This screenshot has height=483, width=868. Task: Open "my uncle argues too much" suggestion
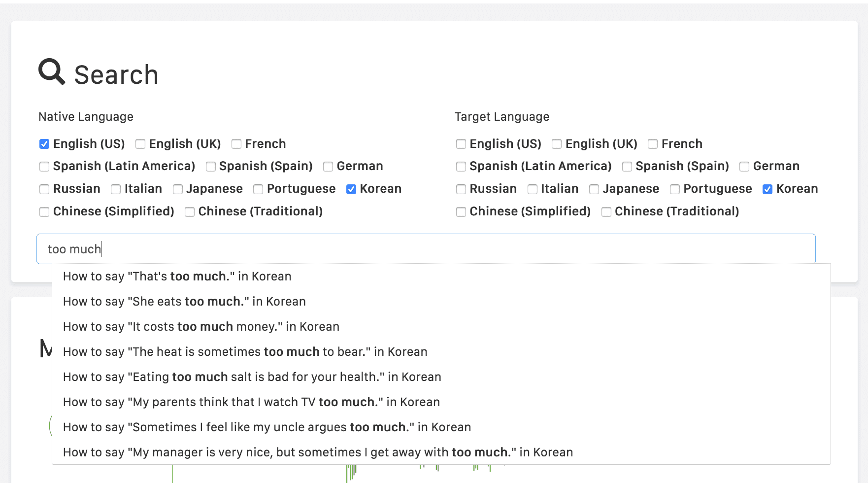pyautogui.click(x=441, y=427)
